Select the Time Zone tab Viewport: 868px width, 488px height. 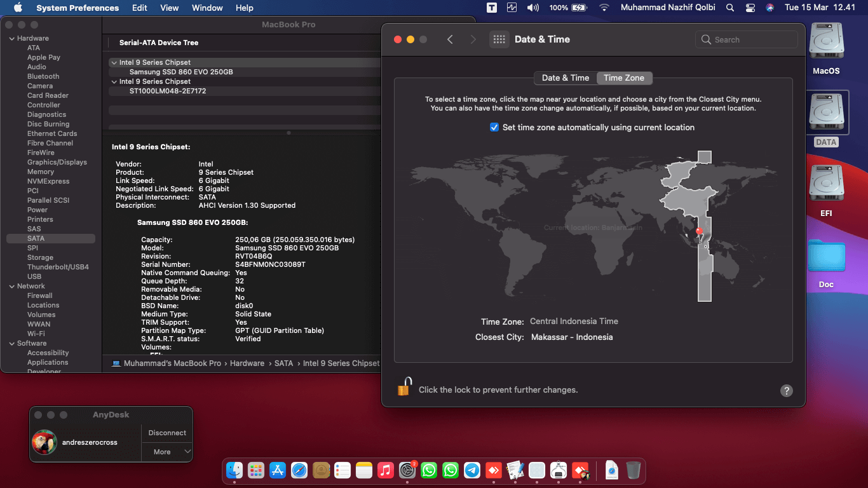click(x=624, y=78)
